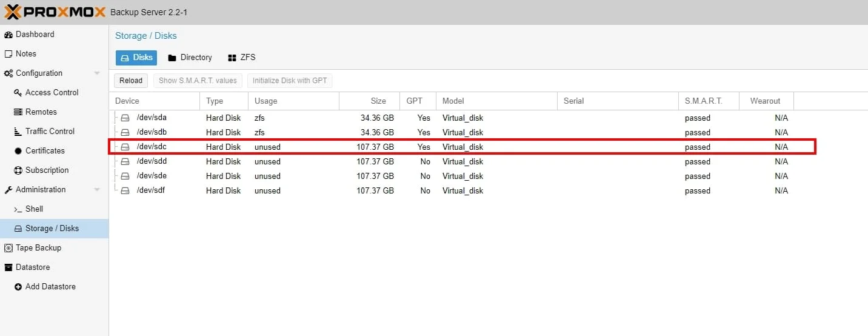Collapse the Configuration section arrow
Image resolution: width=868 pixels, height=336 pixels.
pos(97,73)
